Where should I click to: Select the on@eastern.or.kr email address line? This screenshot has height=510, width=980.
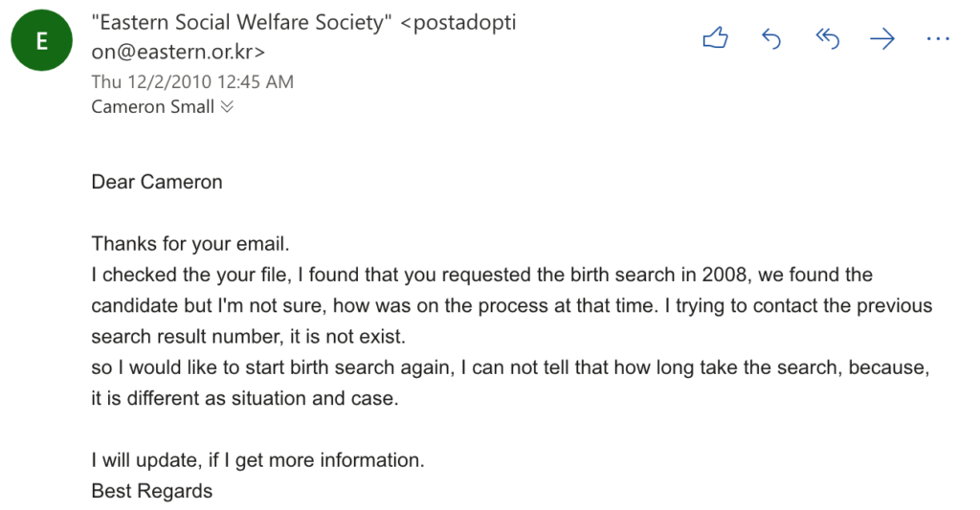pyautogui.click(x=178, y=52)
